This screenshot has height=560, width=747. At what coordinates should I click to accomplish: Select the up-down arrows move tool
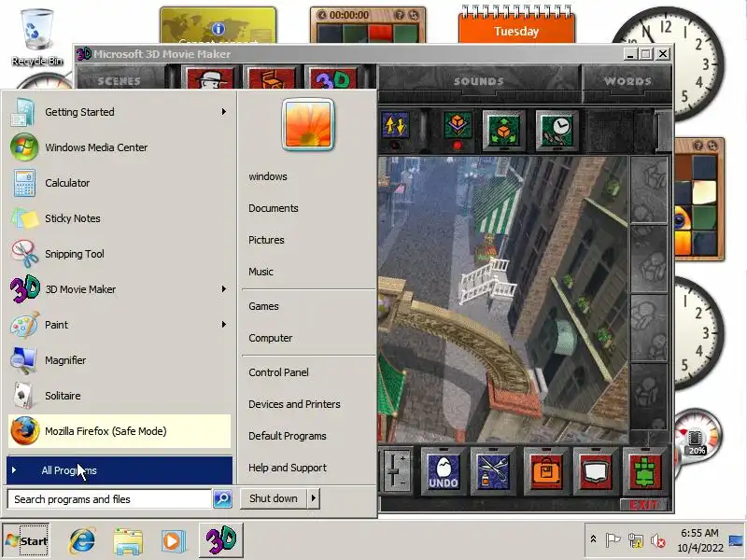pyautogui.click(x=395, y=126)
